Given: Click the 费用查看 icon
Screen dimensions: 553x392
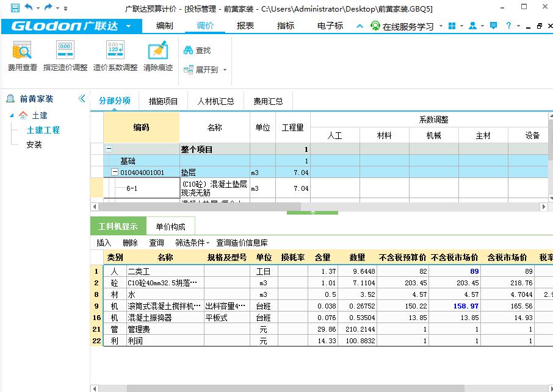Looking at the screenshot, I should click(x=22, y=50).
